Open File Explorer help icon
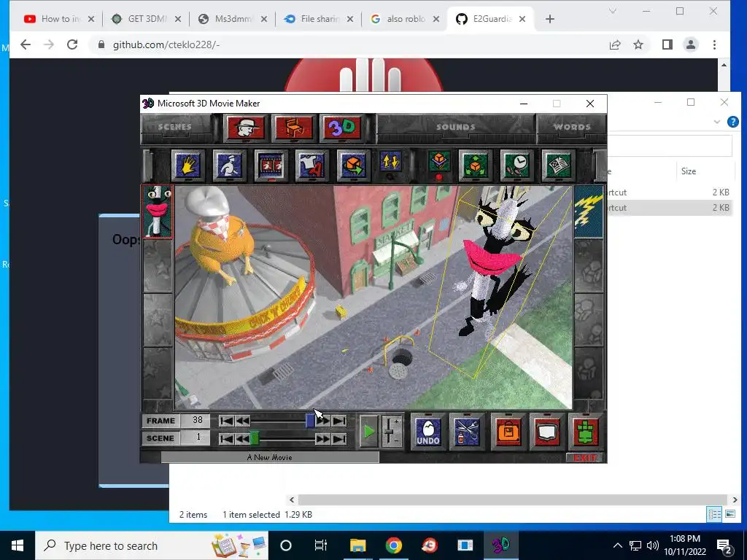747x560 pixels. (x=732, y=122)
